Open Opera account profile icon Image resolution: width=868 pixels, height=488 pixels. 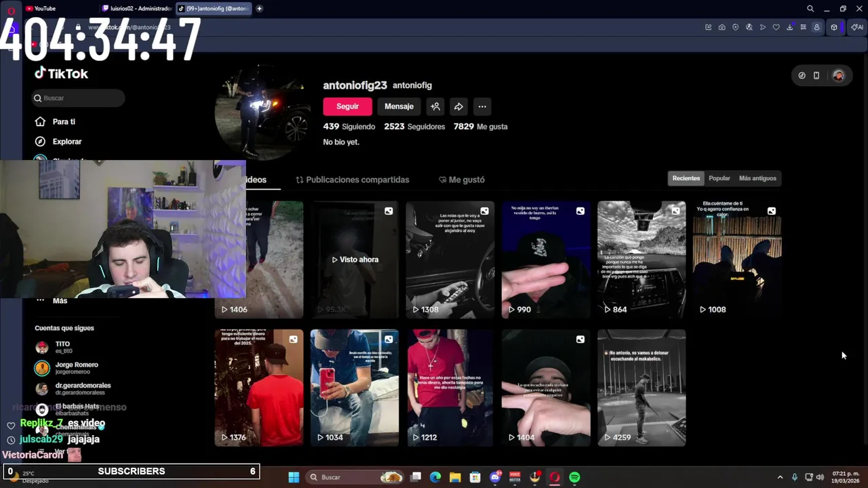816,27
